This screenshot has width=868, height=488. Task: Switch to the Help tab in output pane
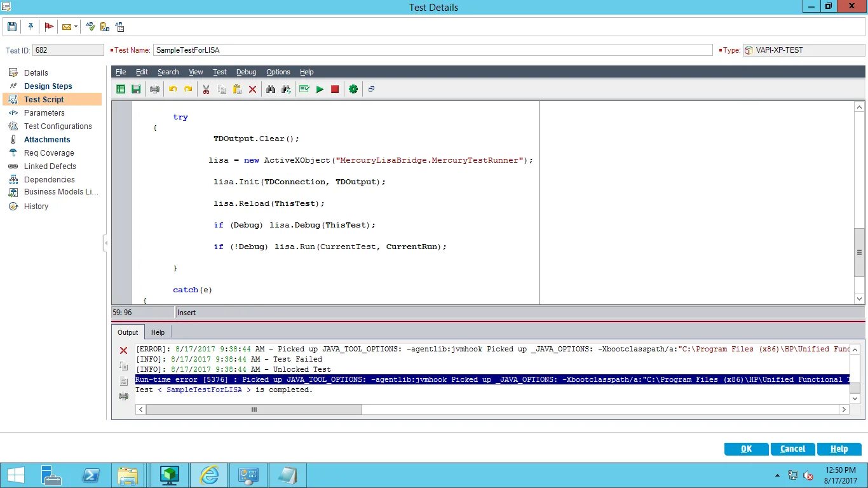[x=158, y=332]
